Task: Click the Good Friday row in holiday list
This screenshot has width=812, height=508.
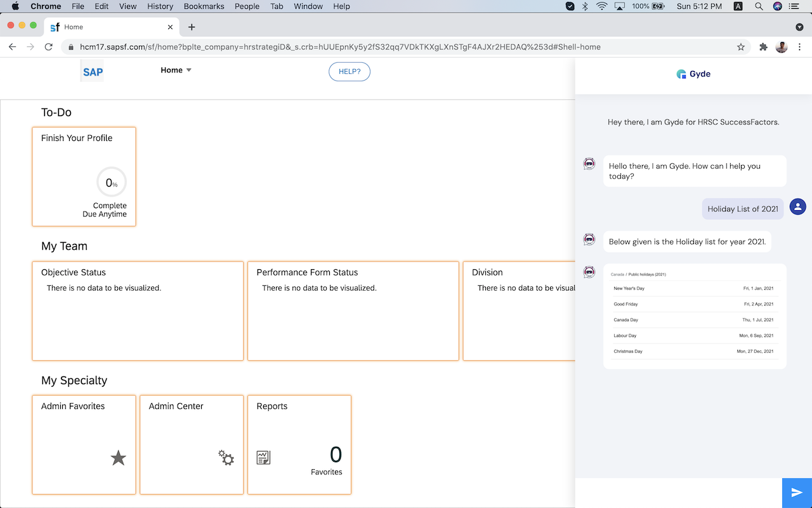Action: click(x=693, y=304)
